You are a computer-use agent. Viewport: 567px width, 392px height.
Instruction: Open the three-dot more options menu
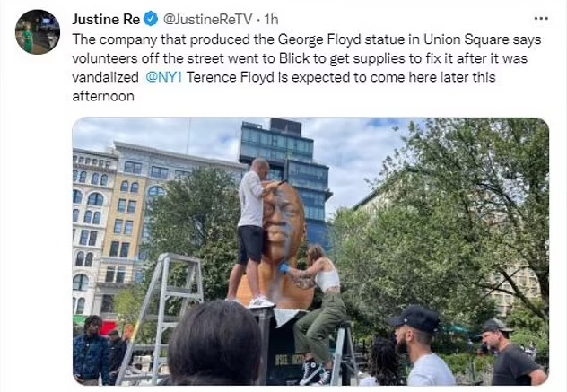[x=541, y=19]
